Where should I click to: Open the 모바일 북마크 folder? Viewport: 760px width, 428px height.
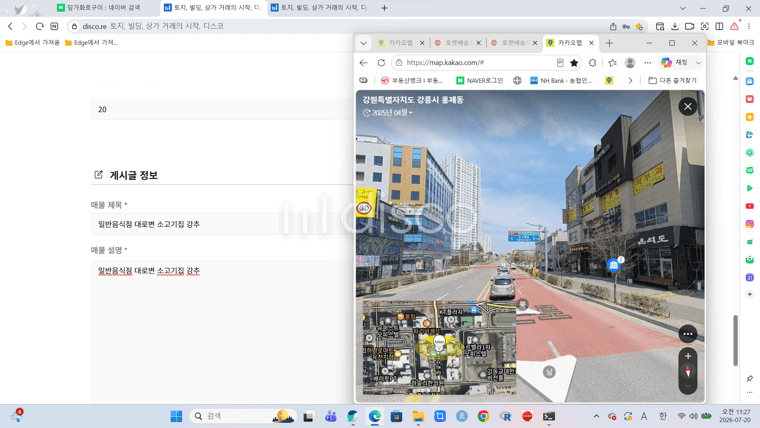[x=730, y=43]
